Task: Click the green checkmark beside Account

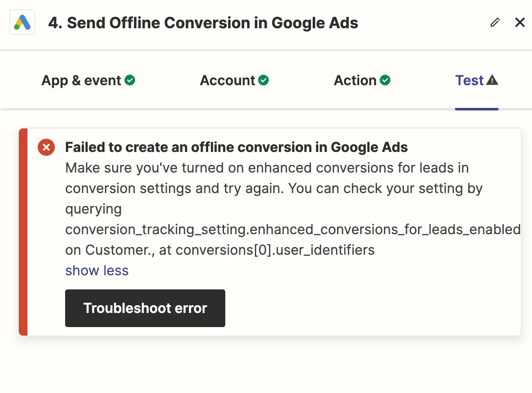Action: [264, 80]
